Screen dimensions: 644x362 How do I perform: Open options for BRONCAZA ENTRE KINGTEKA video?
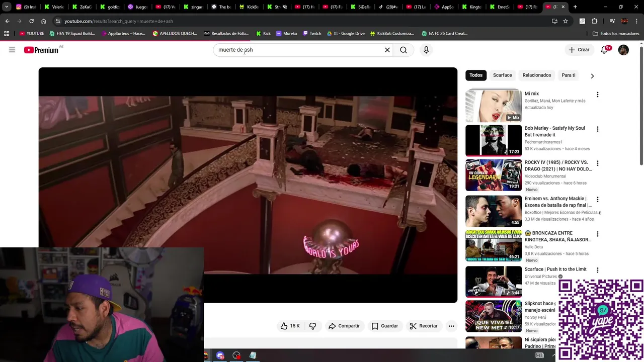coord(597,234)
